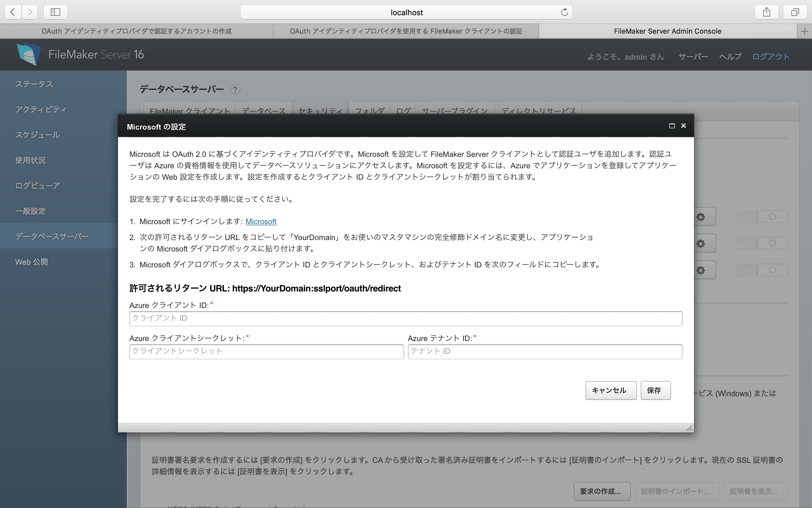
Task: Open the Database Server help question mark
Action: (235, 89)
